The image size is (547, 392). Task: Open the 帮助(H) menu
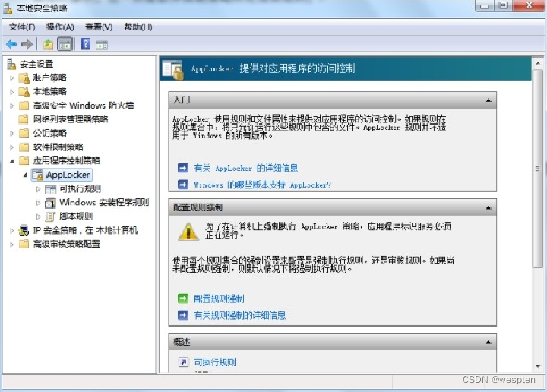tap(138, 27)
